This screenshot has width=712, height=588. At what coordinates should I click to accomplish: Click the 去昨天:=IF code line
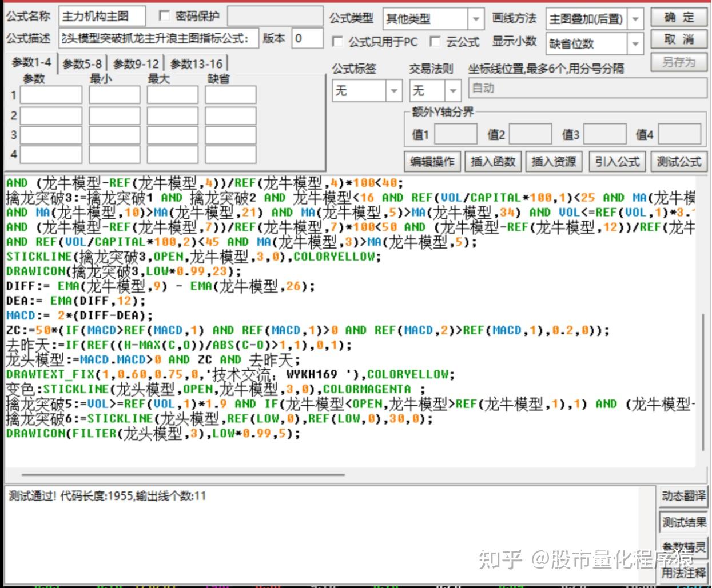[x=179, y=345]
